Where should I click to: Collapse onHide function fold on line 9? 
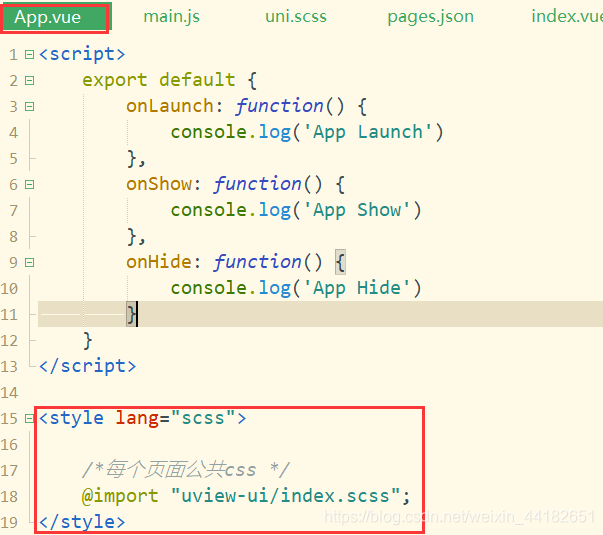pos(29,262)
